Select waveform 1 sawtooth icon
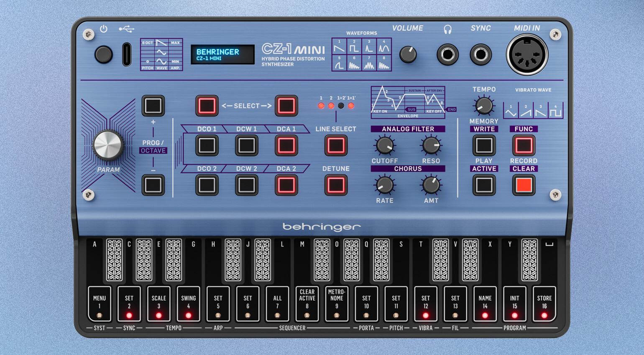 coord(339,47)
